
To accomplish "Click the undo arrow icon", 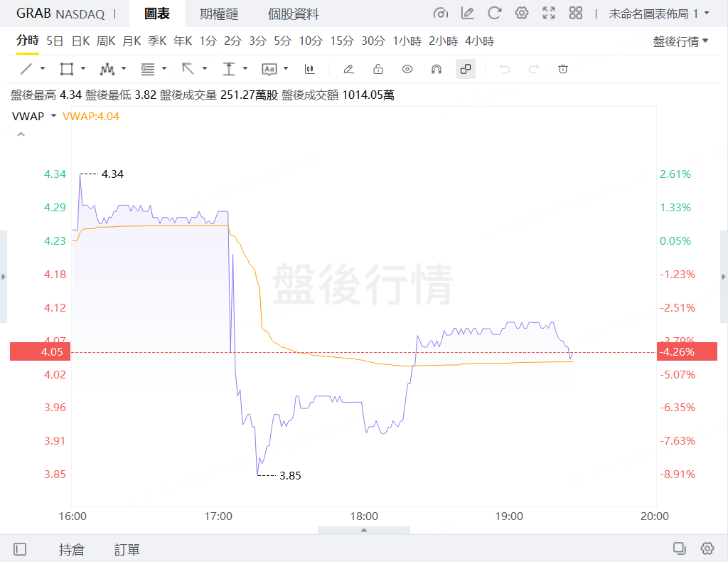I will coord(505,69).
